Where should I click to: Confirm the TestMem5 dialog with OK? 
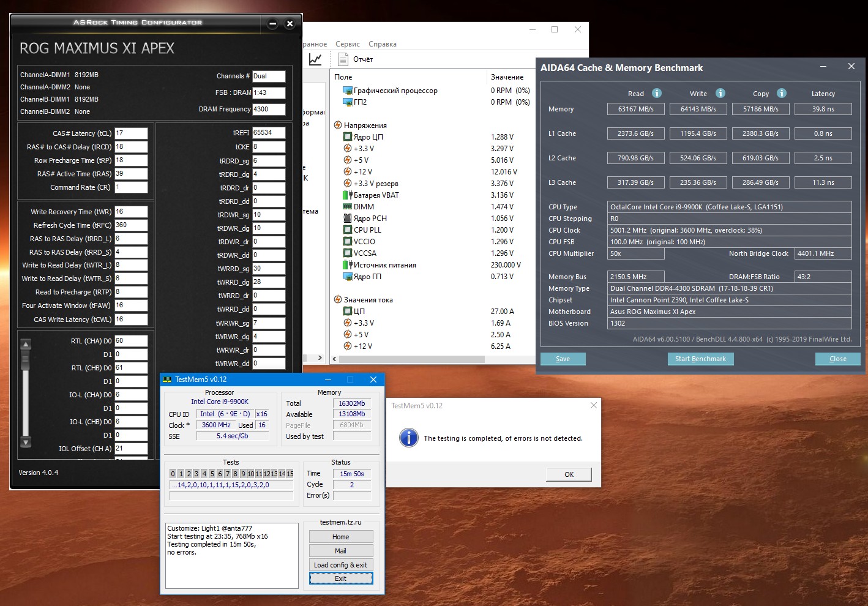coord(569,474)
